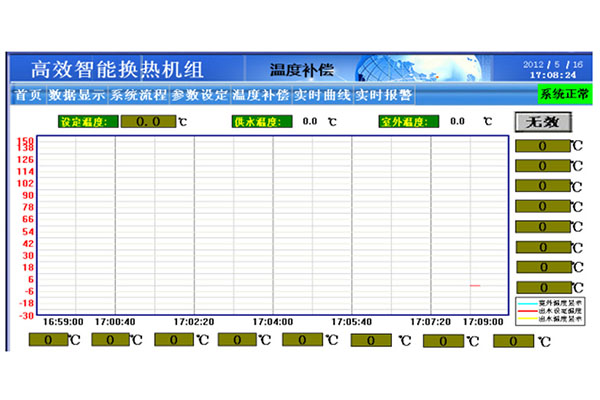Viewport: 600px width, 400px height.
Task: Click the 无效 button
Action: tap(543, 122)
